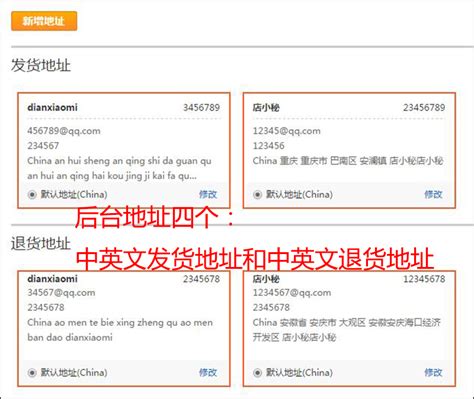The image size is (474, 399).
Task: Click the 退货地址 section heading
Action: pos(41,243)
